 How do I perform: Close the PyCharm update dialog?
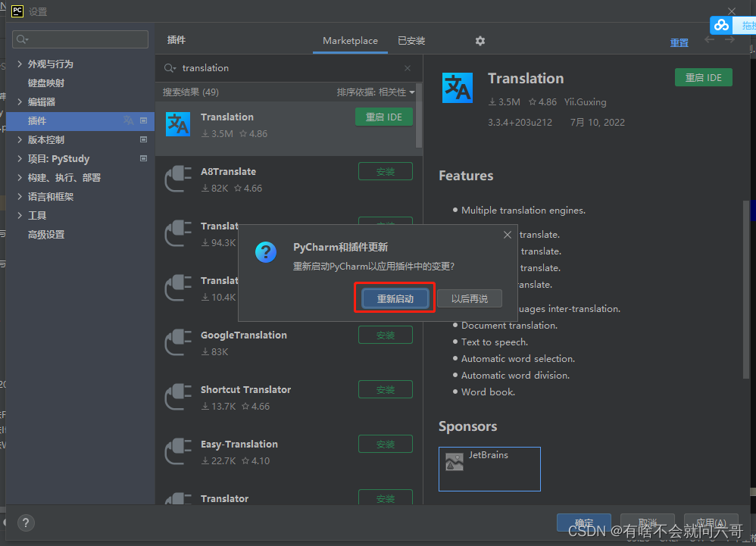coord(508,235)
